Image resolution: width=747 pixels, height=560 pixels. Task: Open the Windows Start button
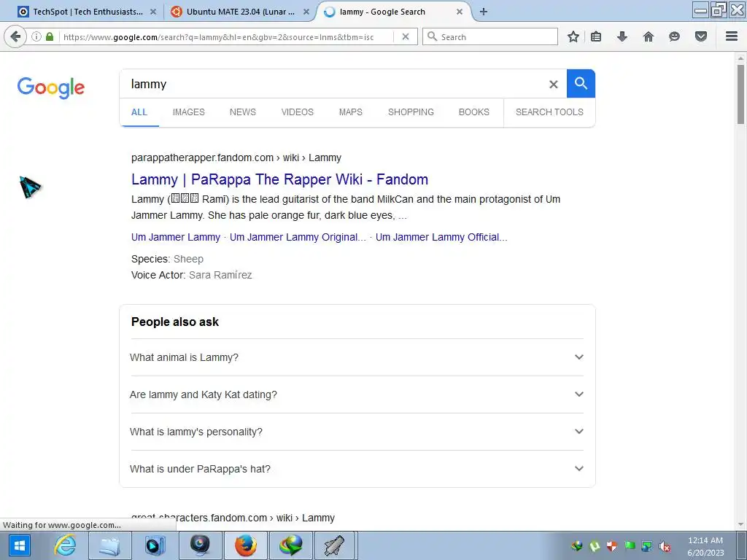pyautogui.click(x=20, y=545)
